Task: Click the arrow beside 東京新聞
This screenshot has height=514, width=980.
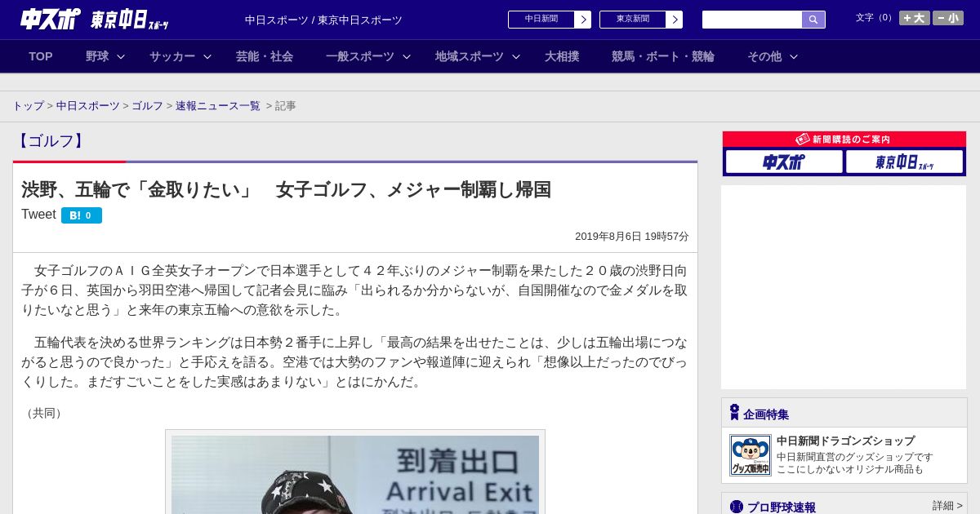Action: click(x=675, y=20)
